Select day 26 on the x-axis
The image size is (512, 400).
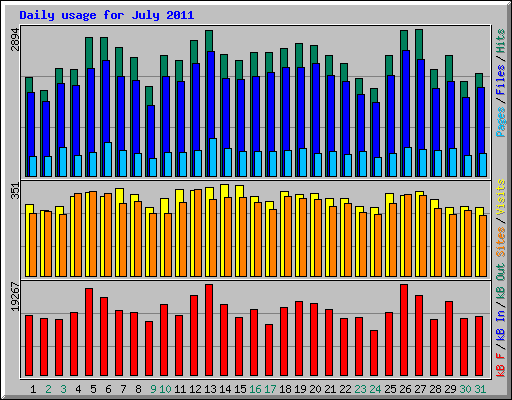tap(405, 389)
